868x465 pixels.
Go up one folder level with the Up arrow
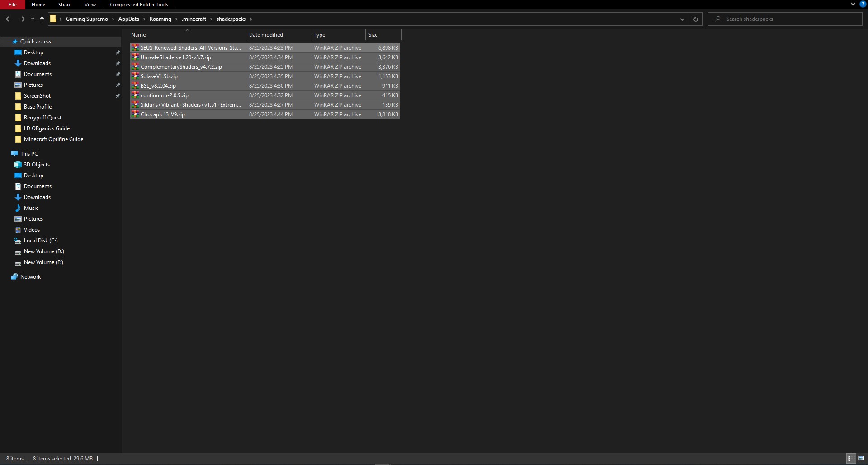pos(42,19)
